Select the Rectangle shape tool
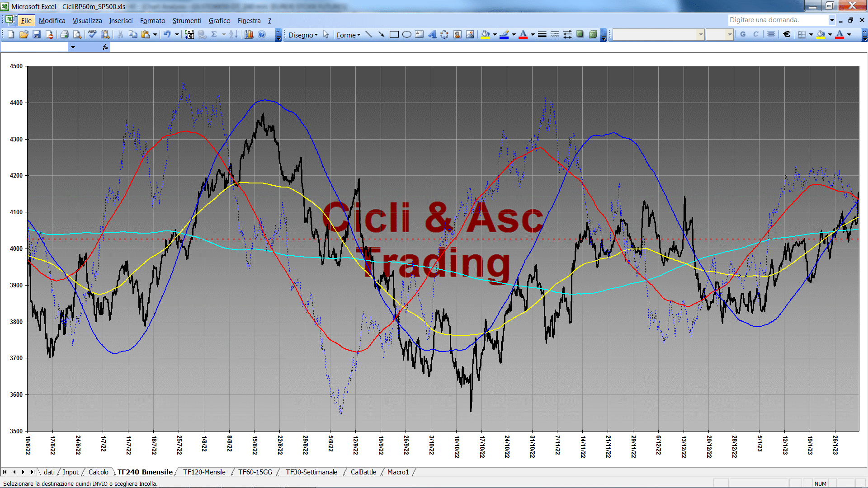 (x=394, y=34)
